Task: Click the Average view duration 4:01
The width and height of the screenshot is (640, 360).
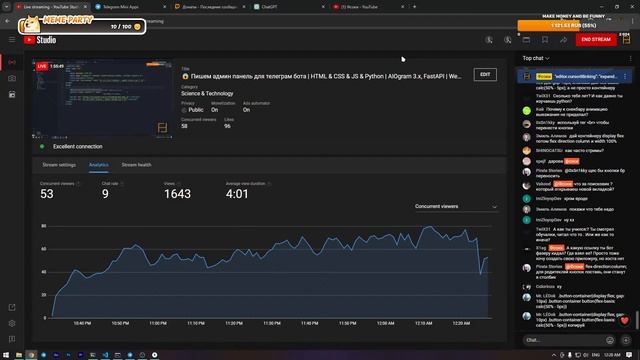Action: click(x=237, y=194)
